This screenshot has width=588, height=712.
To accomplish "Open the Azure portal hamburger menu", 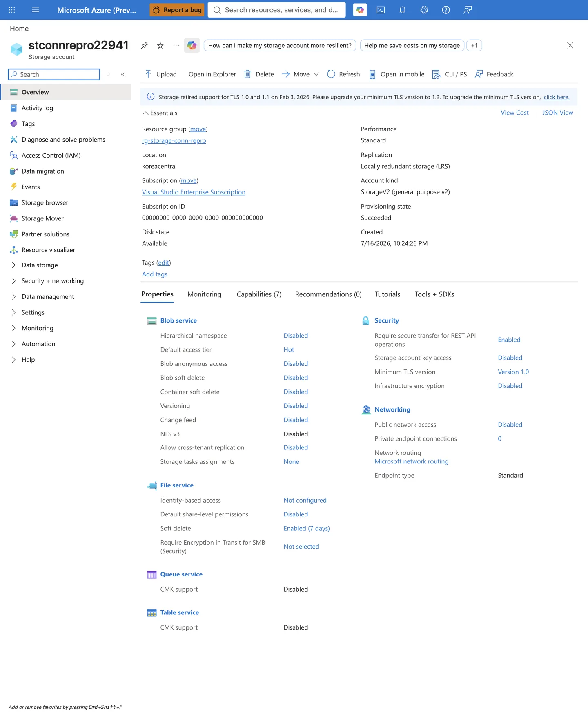I will [x=36, y=10].
